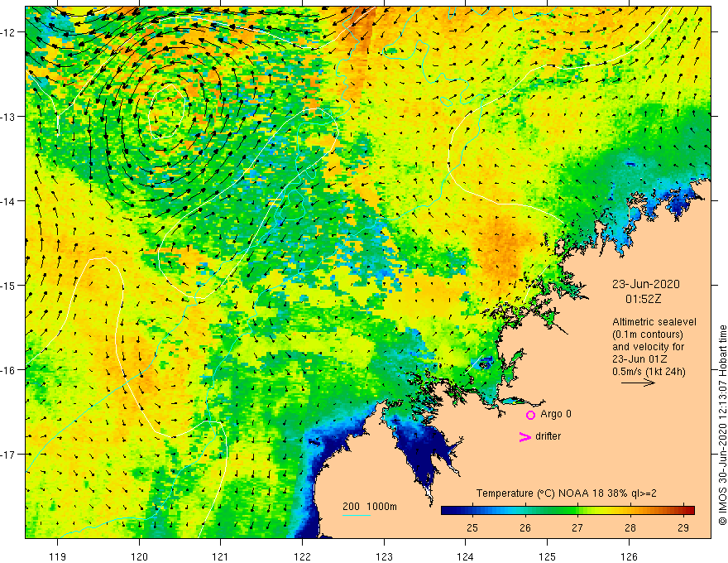The width and height of the screenshot is (728, 563).
Task: Click the '0.5m/s (1kt 24h)' scale text
Action: 649,372
